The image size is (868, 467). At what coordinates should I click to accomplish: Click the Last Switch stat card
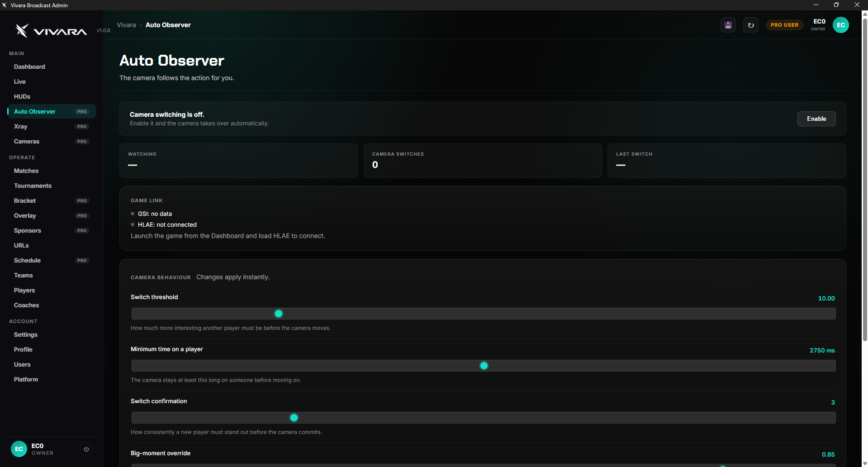point(726,161)
